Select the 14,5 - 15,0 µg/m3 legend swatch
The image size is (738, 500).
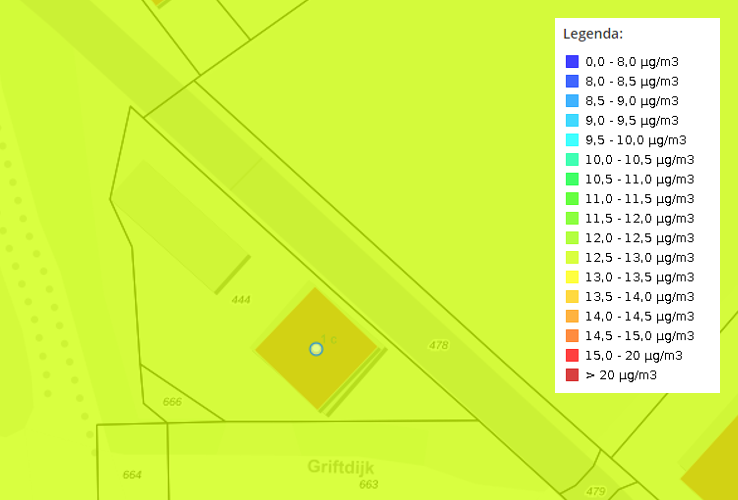pyautogui.click(x=572, y=336)
